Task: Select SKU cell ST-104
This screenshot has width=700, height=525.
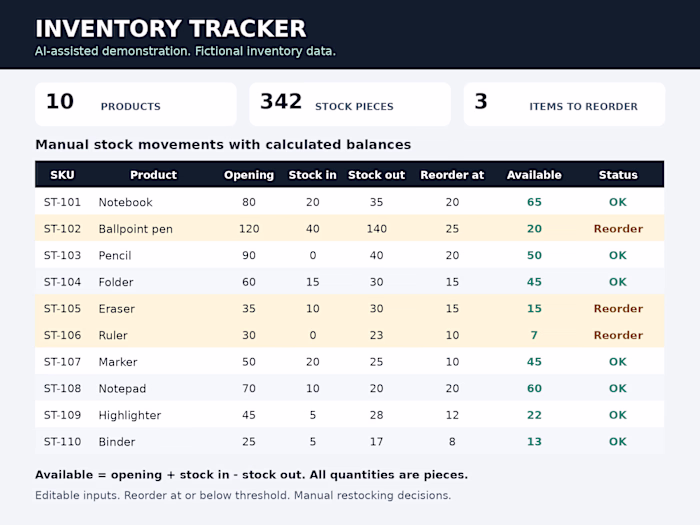Action: 62,282
